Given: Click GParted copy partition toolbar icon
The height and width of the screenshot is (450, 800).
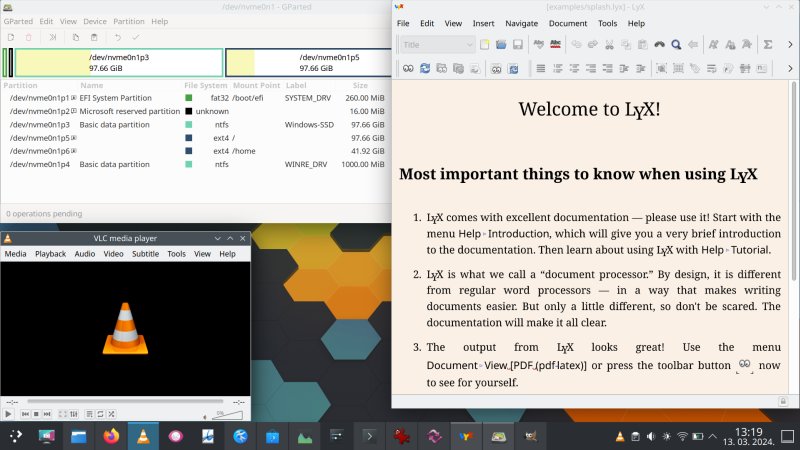Looking at the screenshot, I should pos(76,37).
